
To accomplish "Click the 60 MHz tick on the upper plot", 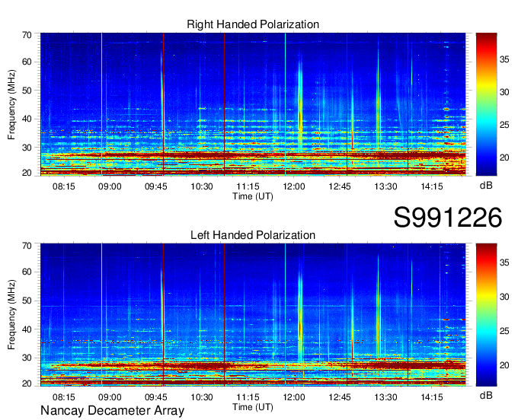I will [x=27, y=62].
